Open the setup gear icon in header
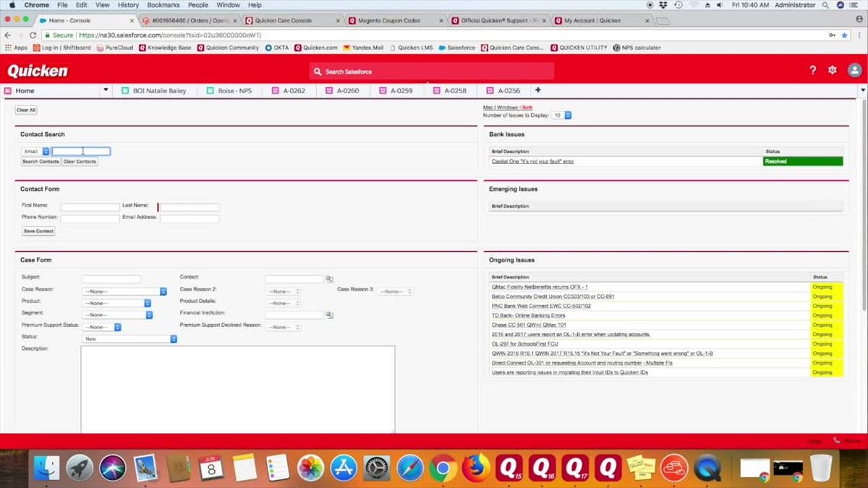The width and height of the screenshot is (868, 488). coord(833,70)
